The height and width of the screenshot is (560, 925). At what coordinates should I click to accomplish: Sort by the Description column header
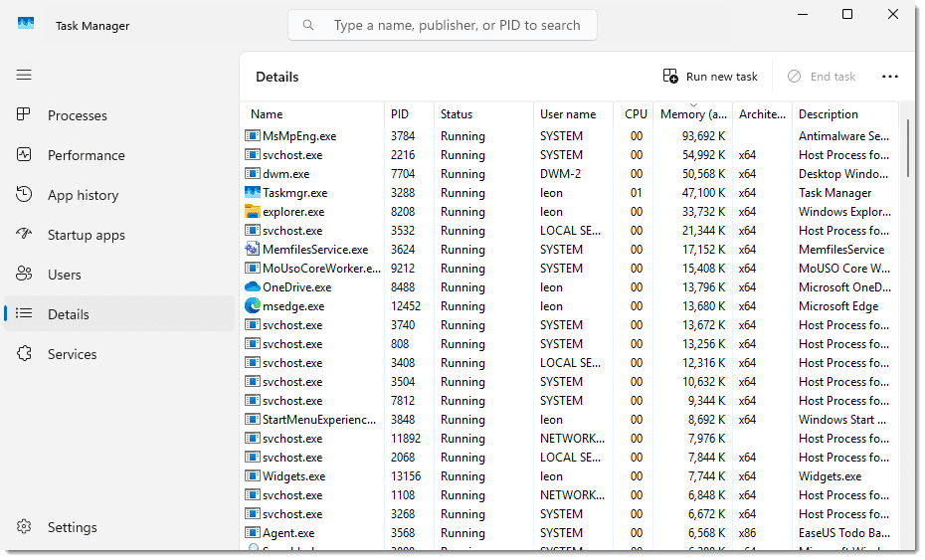tap(829, 113)
